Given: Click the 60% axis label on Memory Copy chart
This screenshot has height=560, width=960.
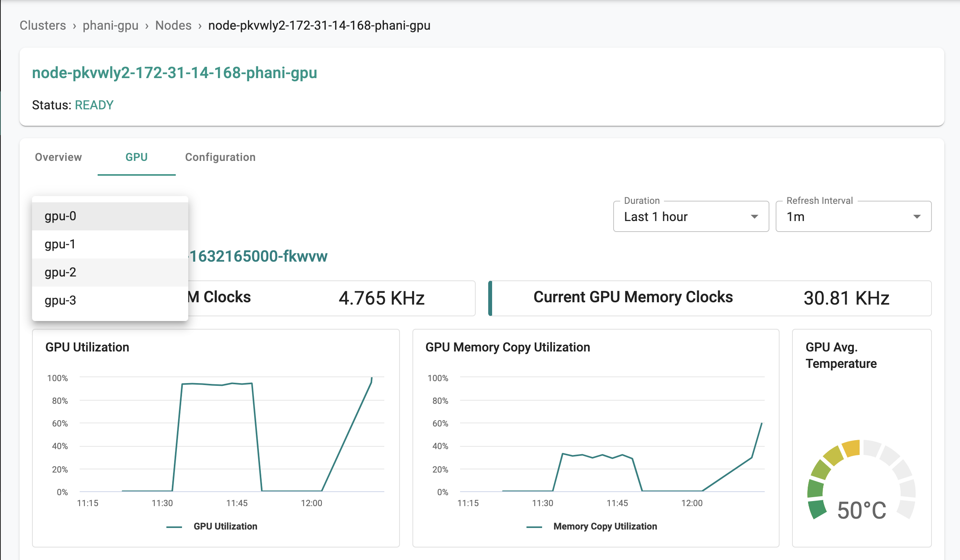Looking at the screenshot, I should (440, 423).
